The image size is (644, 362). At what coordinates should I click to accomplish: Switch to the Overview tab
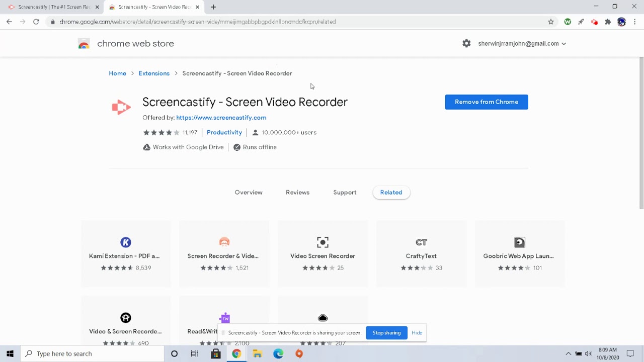[x=249, y=193]
